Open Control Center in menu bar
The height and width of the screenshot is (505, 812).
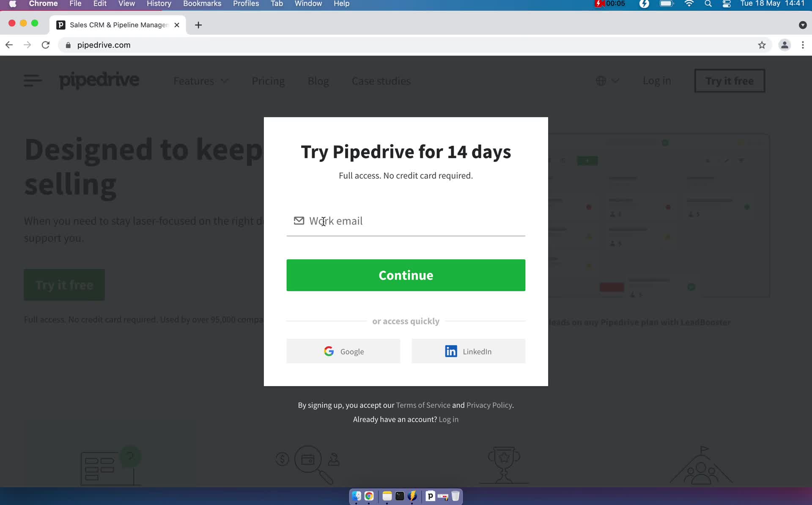[727, 4]
